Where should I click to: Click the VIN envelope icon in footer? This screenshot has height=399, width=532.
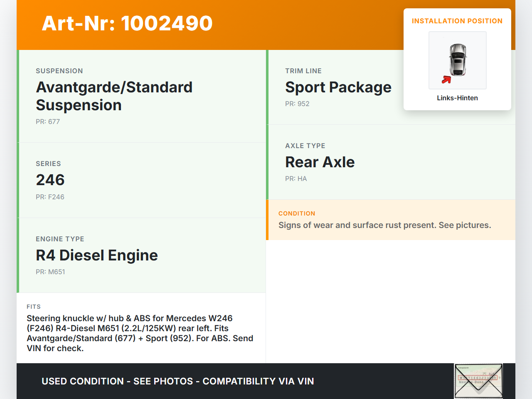[x=478, y=381]
